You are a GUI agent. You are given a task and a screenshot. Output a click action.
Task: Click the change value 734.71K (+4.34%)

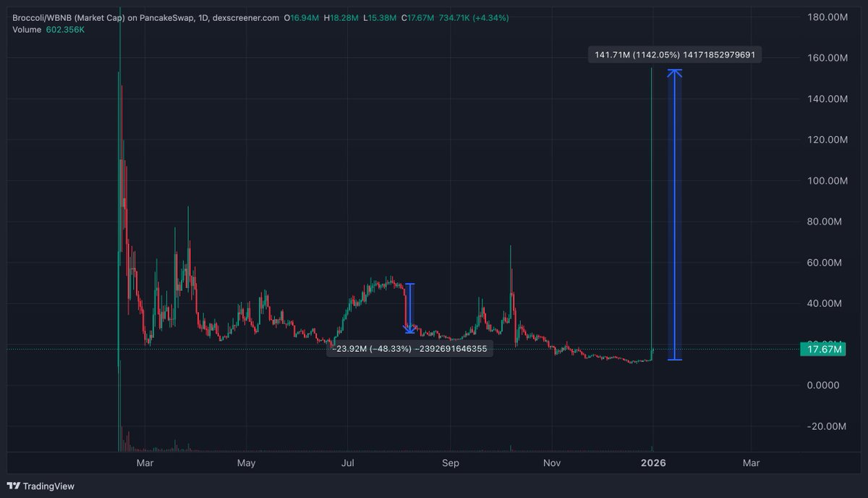(474, 17)
